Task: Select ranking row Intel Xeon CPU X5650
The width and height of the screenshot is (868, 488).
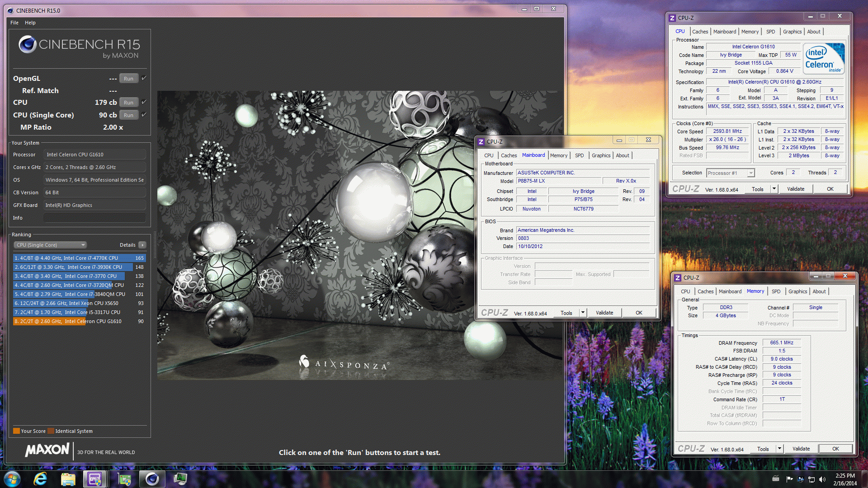Action: (x=79, y=303)
